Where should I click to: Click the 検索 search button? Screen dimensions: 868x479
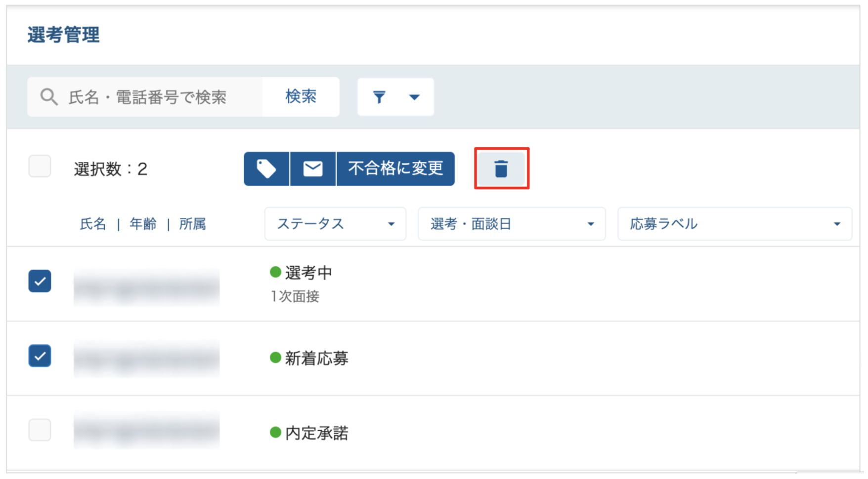pyautogui.click(x=301, y=97)
